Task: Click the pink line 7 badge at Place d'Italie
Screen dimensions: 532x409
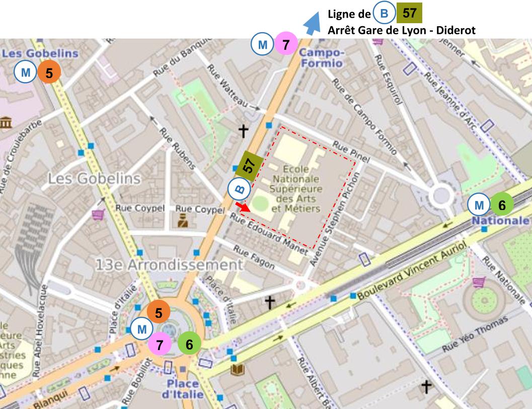Action: tap(160, 345)
